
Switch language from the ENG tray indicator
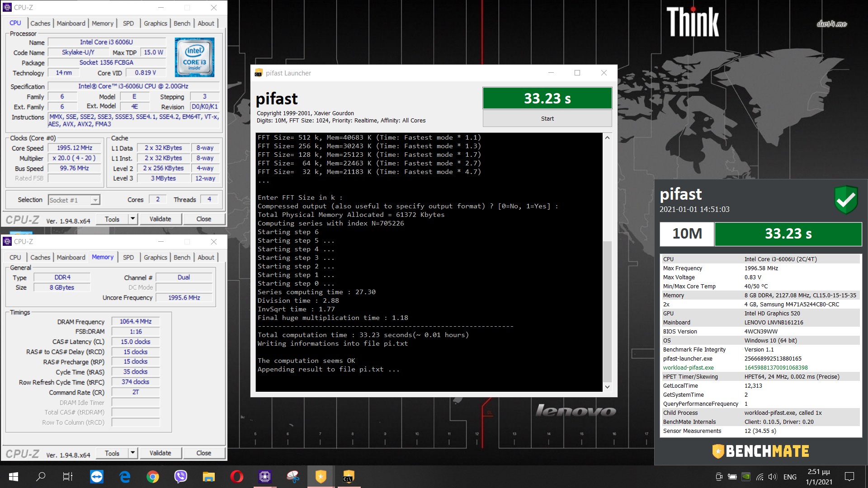pyautogui.click(x=790, y=477)
